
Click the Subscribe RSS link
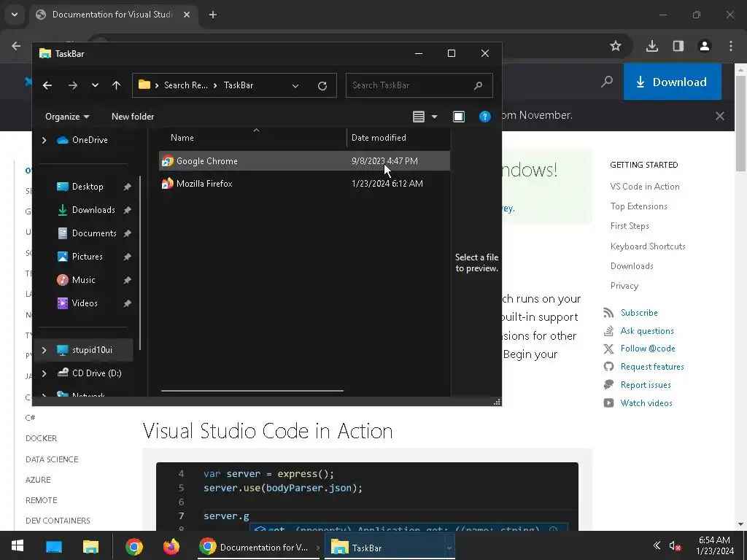tap(639, 313)
